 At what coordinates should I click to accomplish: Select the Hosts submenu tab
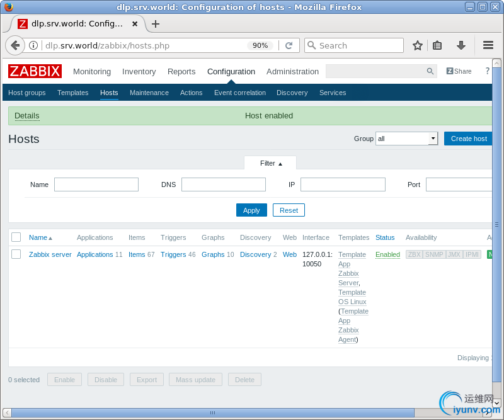(x=109, y=93)
